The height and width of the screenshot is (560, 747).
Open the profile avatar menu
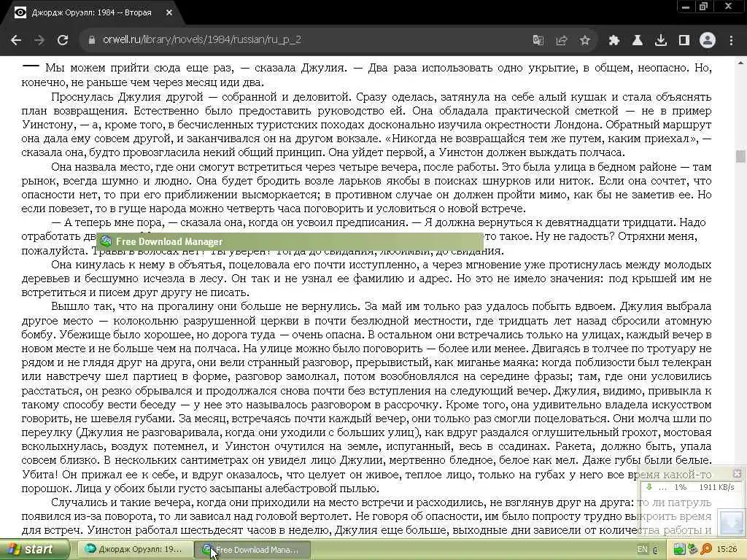tap(708, 40)
